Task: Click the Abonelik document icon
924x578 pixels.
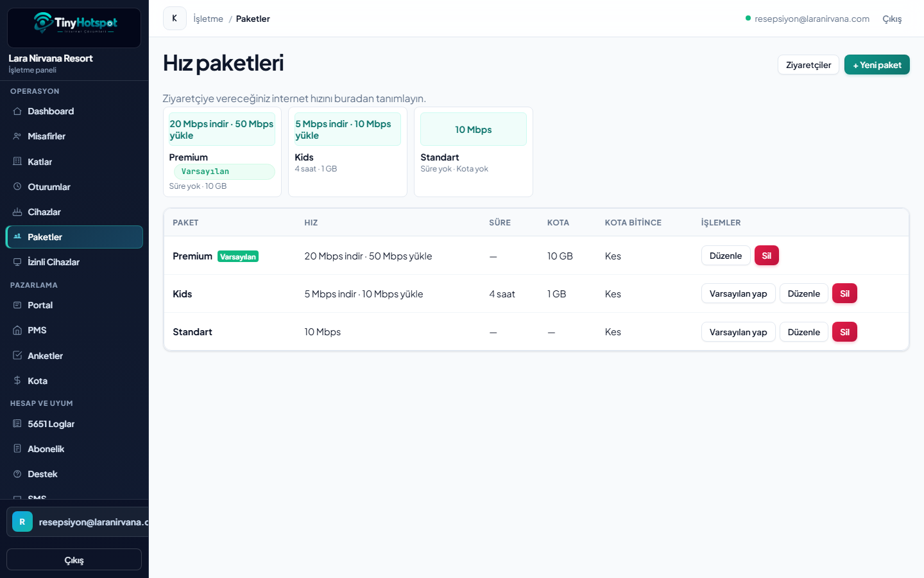Action: (x=17, y=449)
